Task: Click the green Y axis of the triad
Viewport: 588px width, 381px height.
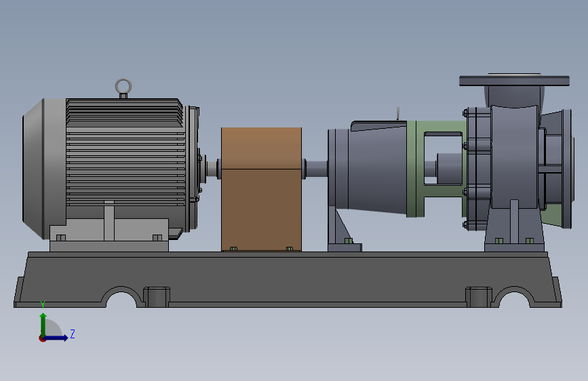Action: (x=43, y=325)
